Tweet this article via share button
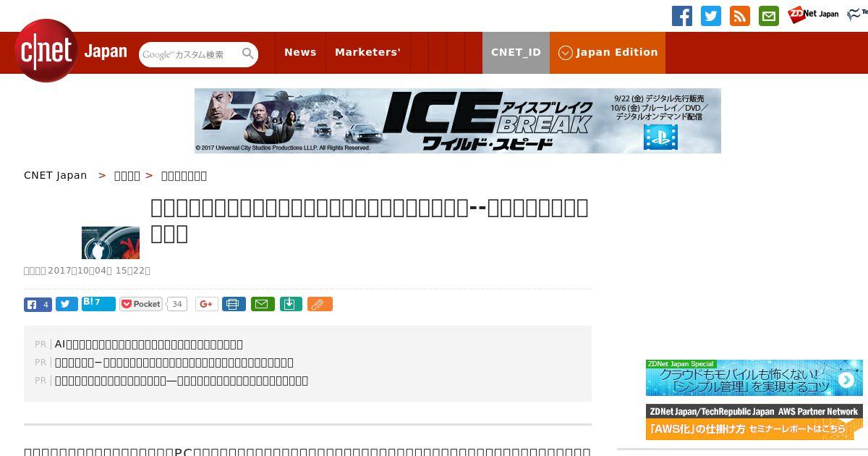Image resolution: width=868 pixels, height=456 pixels. tap(67, 304)
